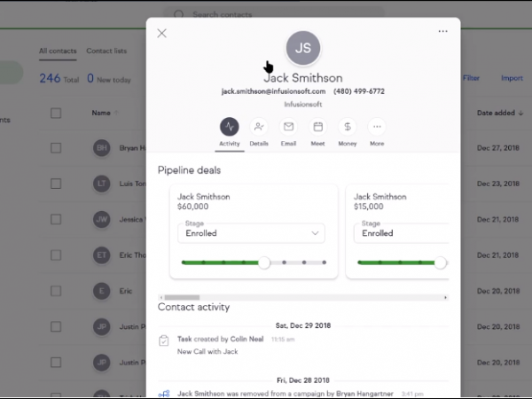Image resolution: width=532 pixels, height=399 pixels.
Task: Click the More ellipsis icon under contact
Action: (x=377, y=127)
